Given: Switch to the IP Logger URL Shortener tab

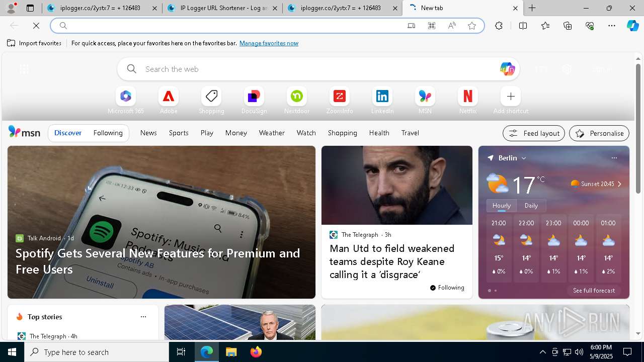Looking at the screenshot, I should [222, 8].
